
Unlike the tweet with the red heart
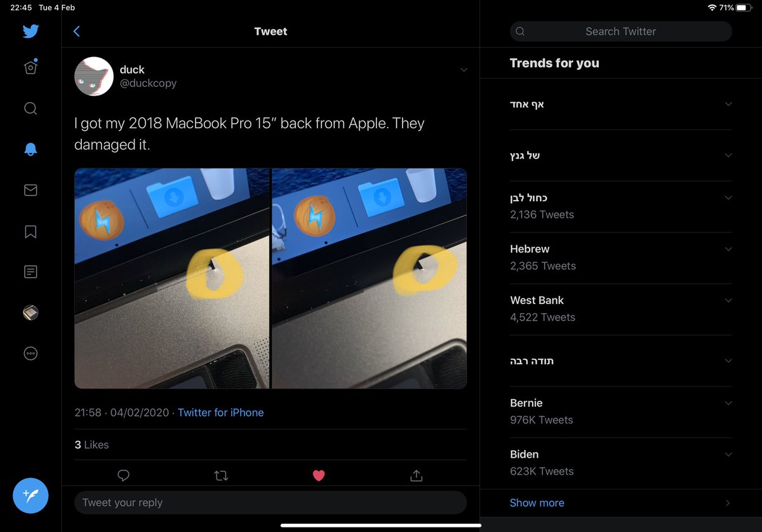coord(319,475)
